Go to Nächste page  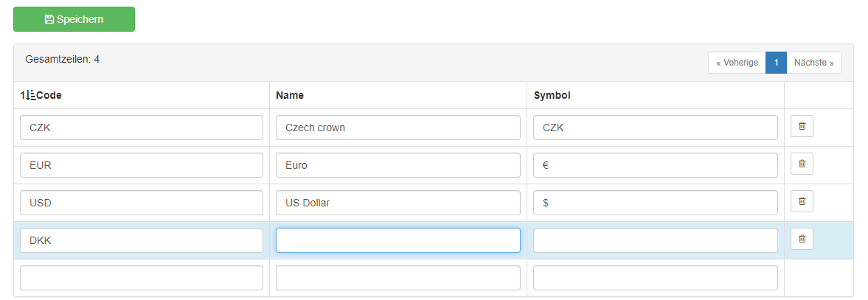[813, 63]
